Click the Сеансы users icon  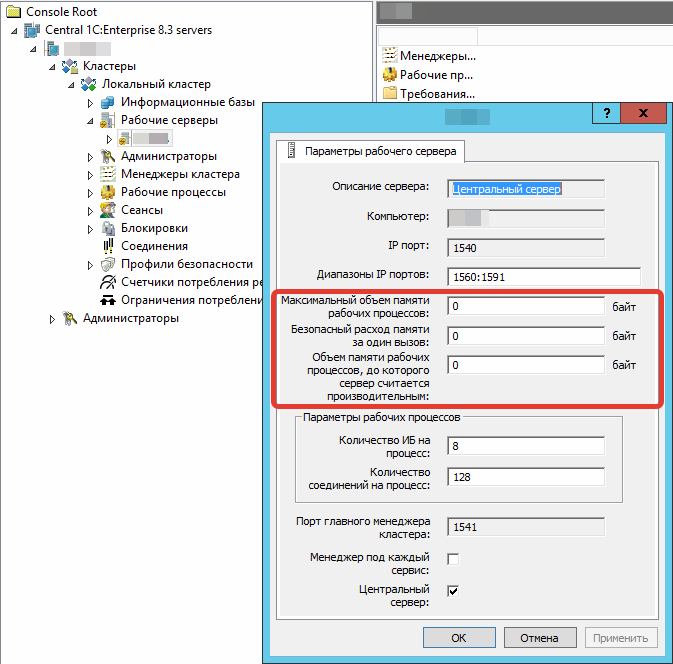tap(108, 210)
